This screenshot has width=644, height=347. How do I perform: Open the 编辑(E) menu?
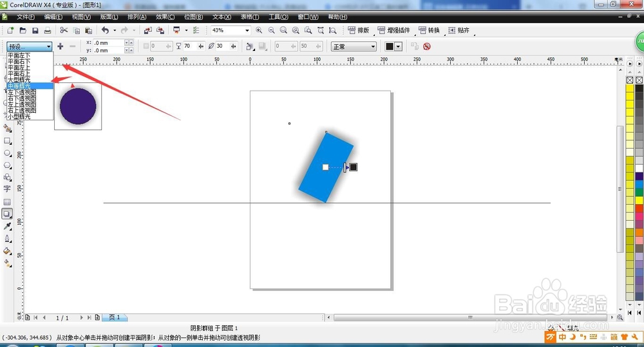click(53, 17)
